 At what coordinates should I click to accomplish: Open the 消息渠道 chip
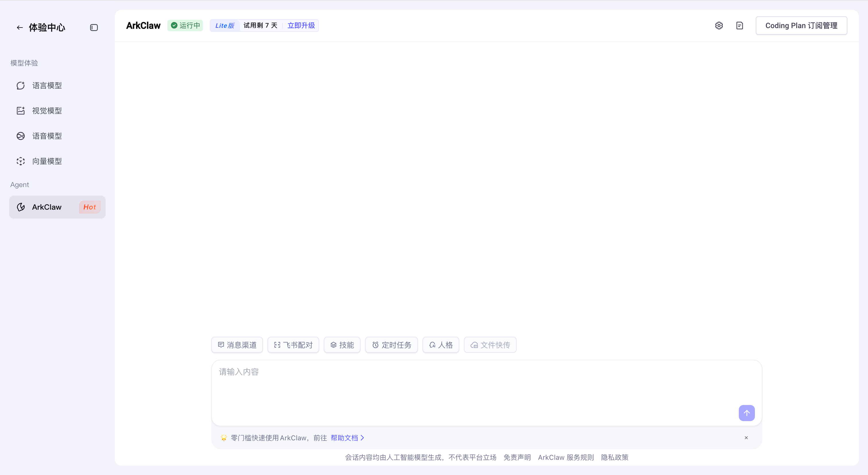[237, 345]
